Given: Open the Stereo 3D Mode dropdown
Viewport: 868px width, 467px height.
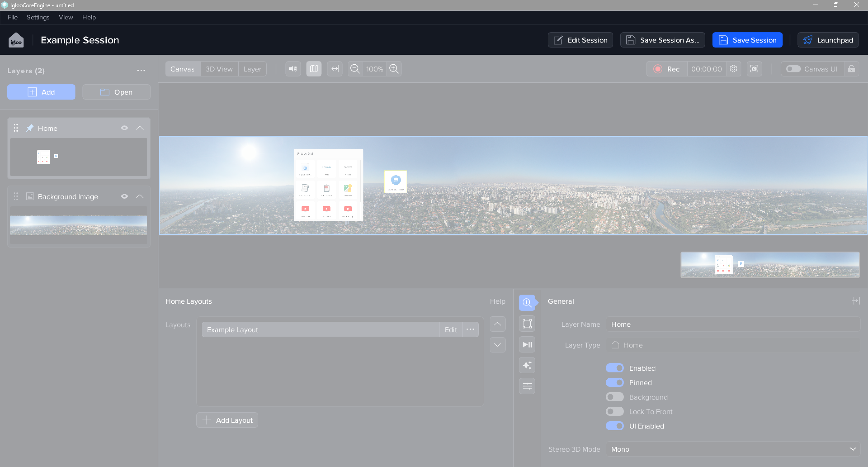Looking at the screenshot, I should [733, 449].
